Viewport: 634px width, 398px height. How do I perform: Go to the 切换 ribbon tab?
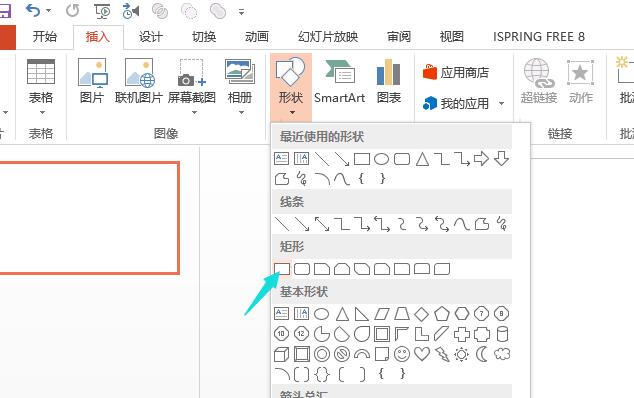(204, 37)
